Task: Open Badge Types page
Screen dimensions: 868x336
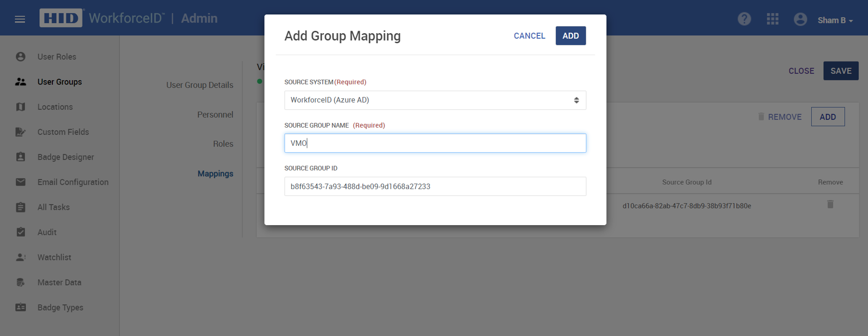Action: (60, 307)
